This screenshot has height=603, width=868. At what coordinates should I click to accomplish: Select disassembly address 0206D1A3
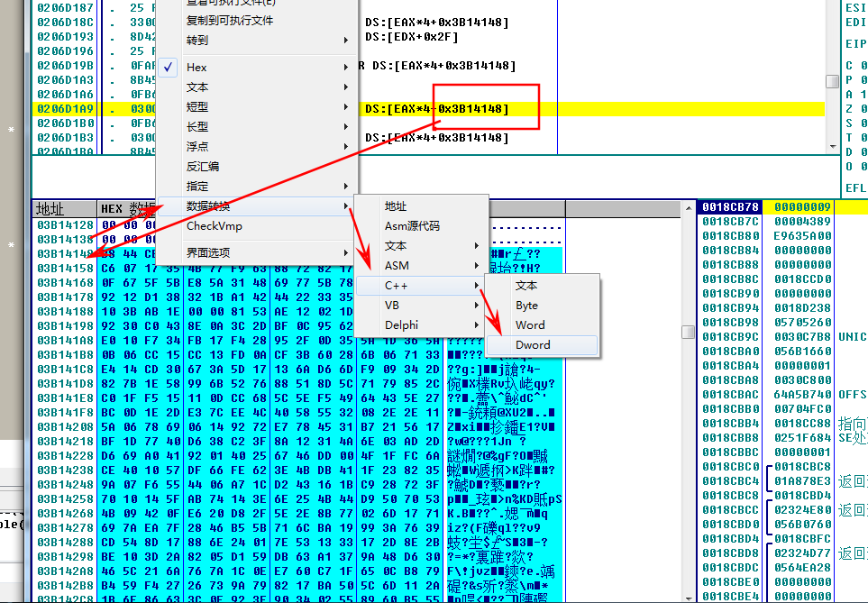65,79
